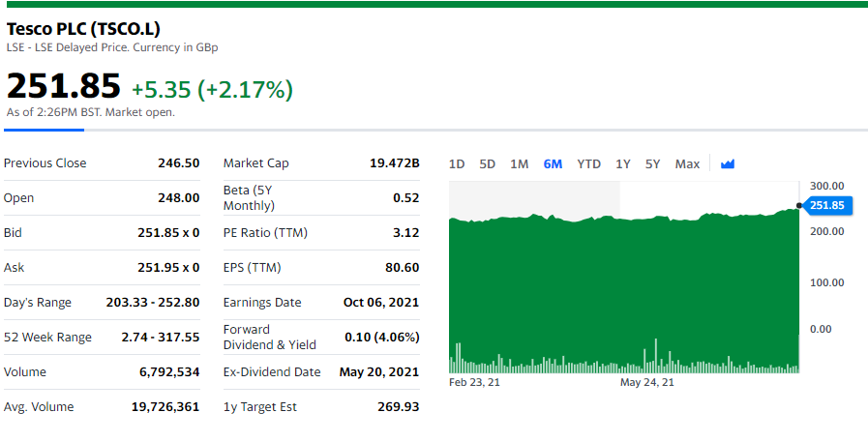The height and width of the screenshot is (442, 868).
Task: Click the Feb 23, 21 axis date label
Action: pos(474,382)
